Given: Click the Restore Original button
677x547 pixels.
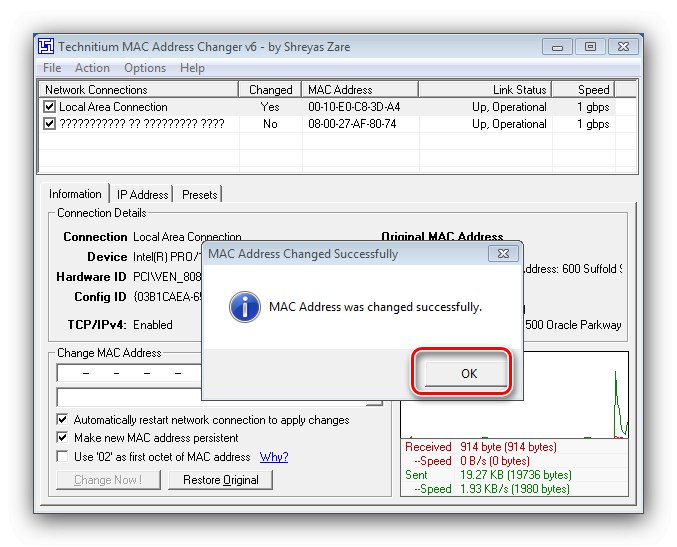Looking at the screenshot, I should coord(220,480).
